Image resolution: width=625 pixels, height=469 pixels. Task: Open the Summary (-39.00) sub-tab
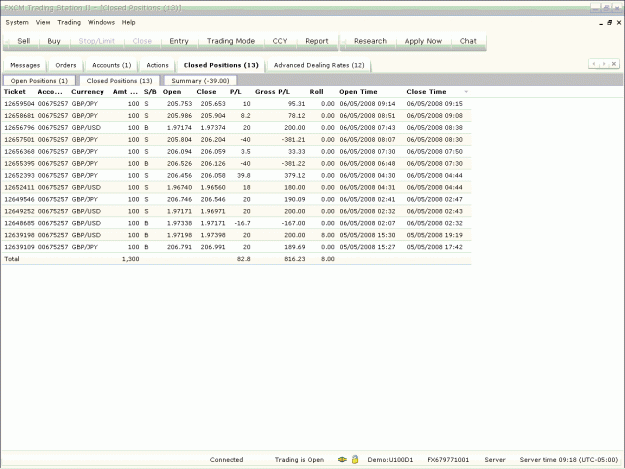point(200,81)
